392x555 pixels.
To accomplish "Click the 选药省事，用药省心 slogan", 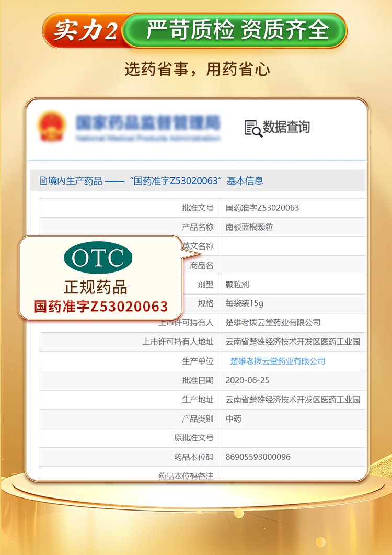I will 197,69.
